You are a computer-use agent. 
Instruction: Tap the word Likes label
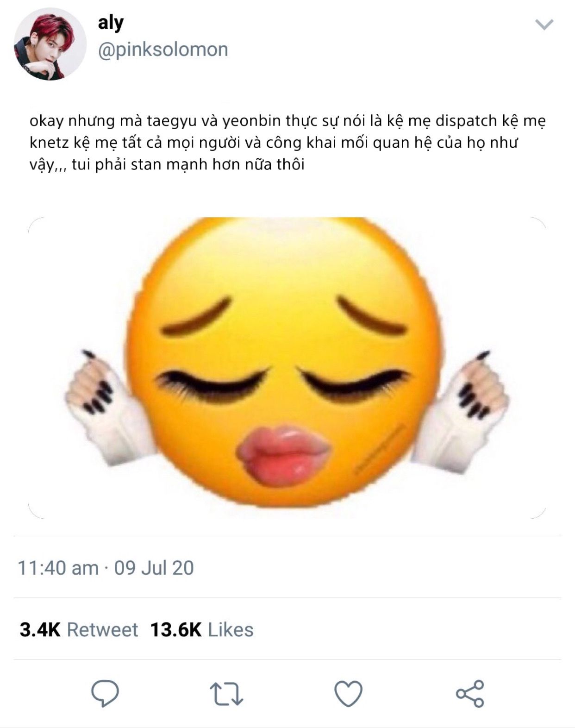click(231, 630)
